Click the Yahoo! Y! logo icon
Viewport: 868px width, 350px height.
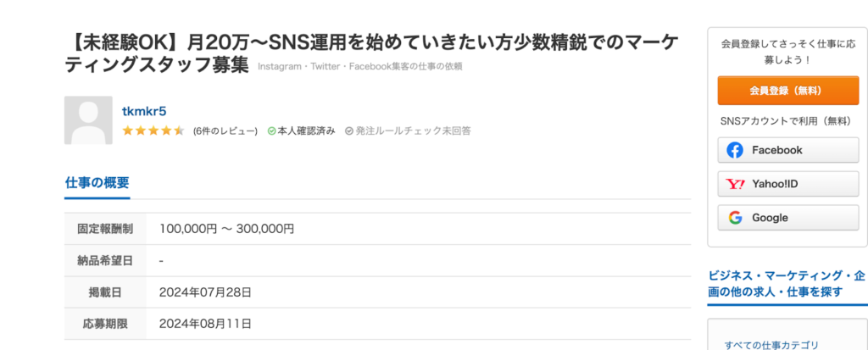(x=735, y=184)
